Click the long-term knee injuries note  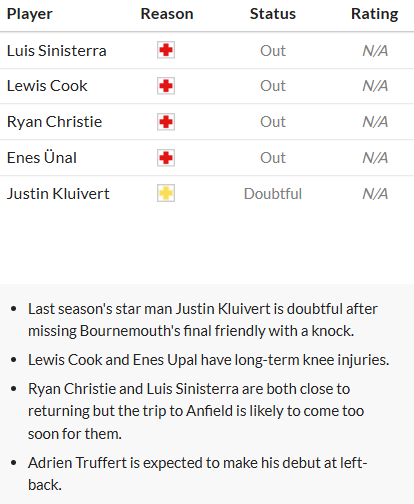click(x=208, y=360)
